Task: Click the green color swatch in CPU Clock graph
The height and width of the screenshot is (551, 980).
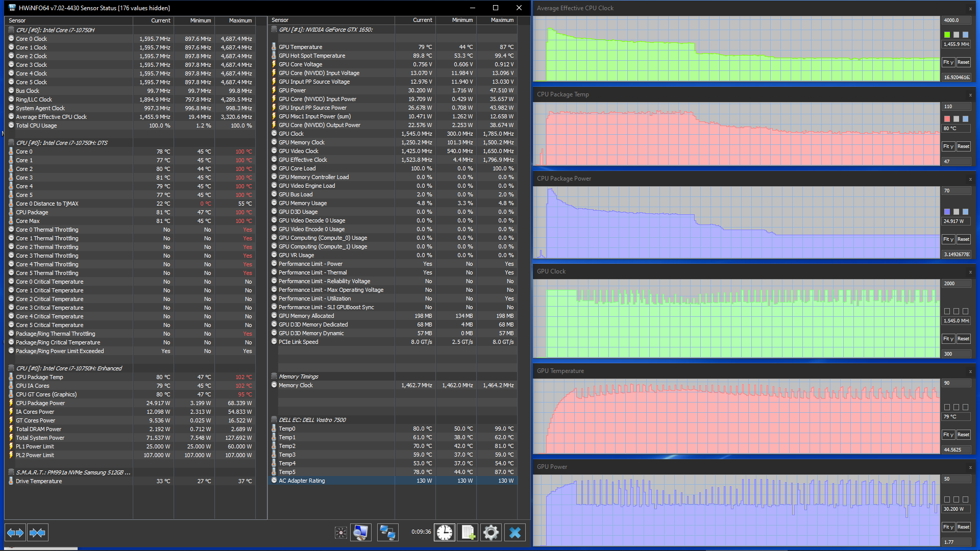Action: 947,35
